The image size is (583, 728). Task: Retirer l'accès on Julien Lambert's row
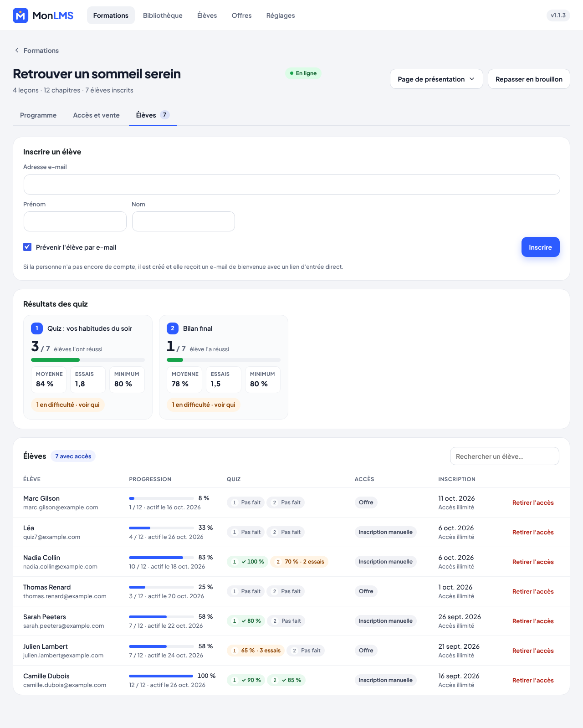coord(533,651)
